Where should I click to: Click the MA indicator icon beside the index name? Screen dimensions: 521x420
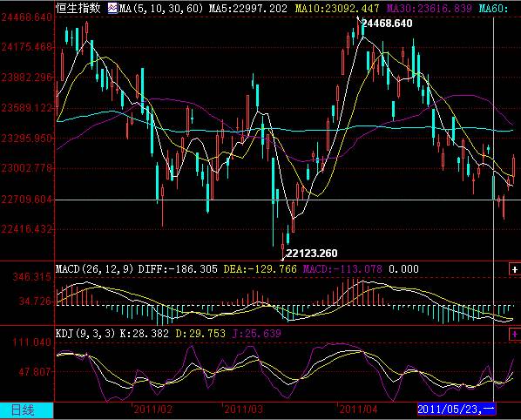click(112, 8)
